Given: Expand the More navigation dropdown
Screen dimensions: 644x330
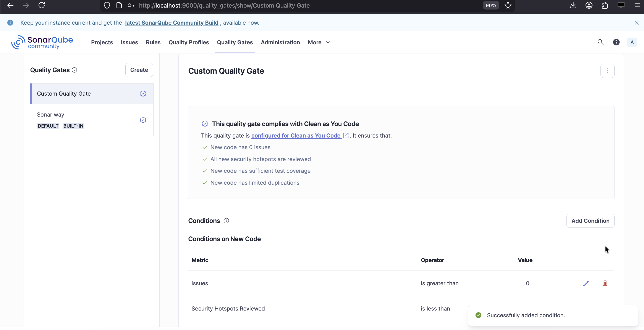Looking at the screenshot, I should click(319, 42).
